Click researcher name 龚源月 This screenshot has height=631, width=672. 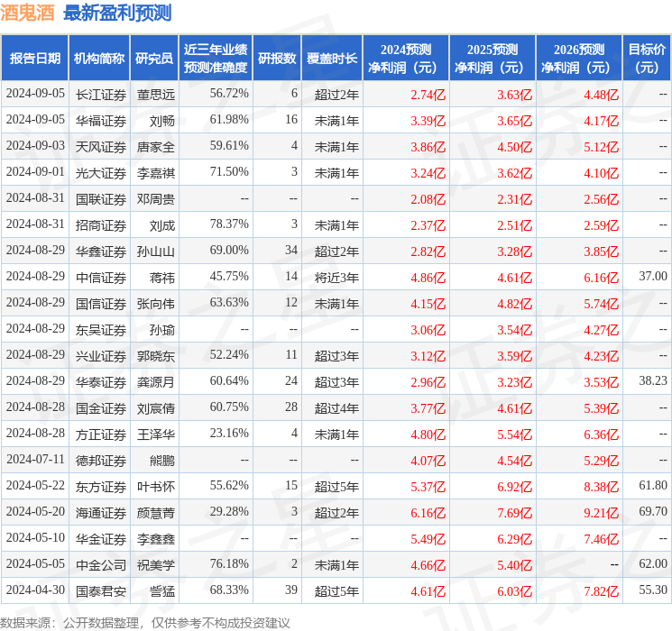click(156, 382)
